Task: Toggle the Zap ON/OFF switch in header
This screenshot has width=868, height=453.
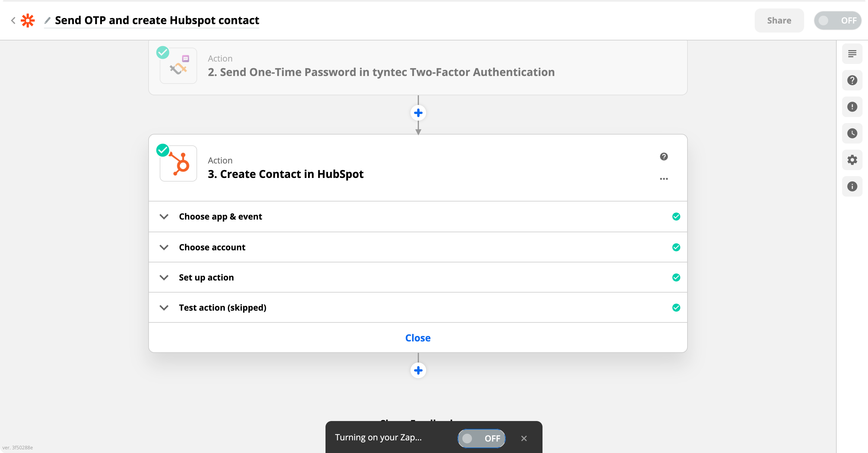Action: pyautogui.click(x=838, y=21)
